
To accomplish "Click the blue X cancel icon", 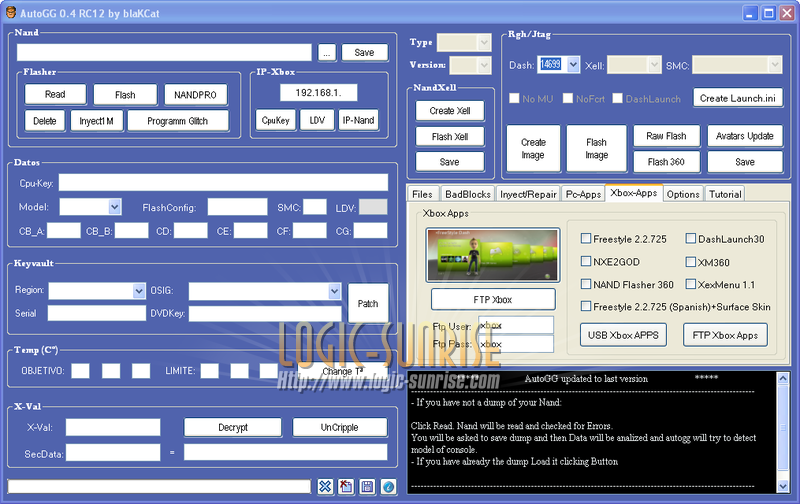I will [x=326, y=487].
